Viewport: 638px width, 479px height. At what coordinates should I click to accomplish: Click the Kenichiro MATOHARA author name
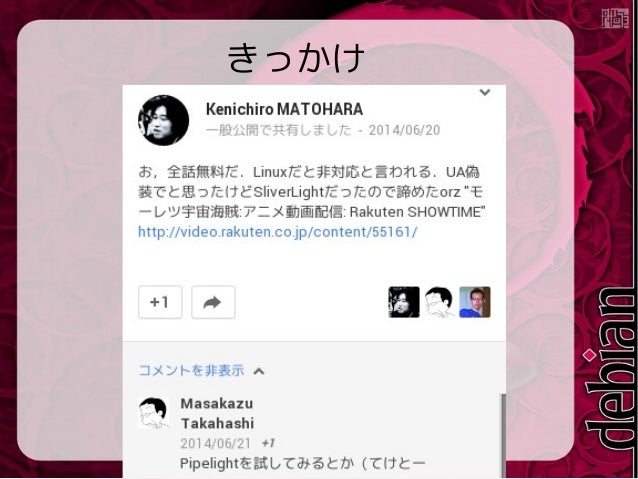tap(284, 109)
